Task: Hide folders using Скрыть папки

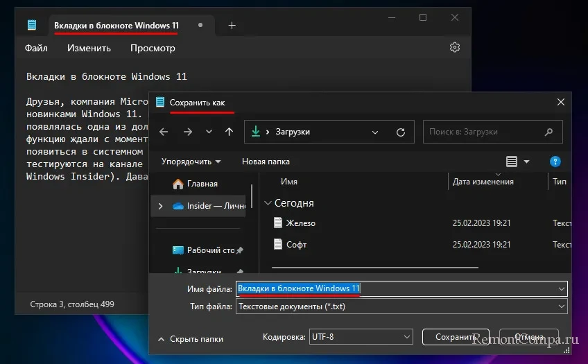Action: 191,339
